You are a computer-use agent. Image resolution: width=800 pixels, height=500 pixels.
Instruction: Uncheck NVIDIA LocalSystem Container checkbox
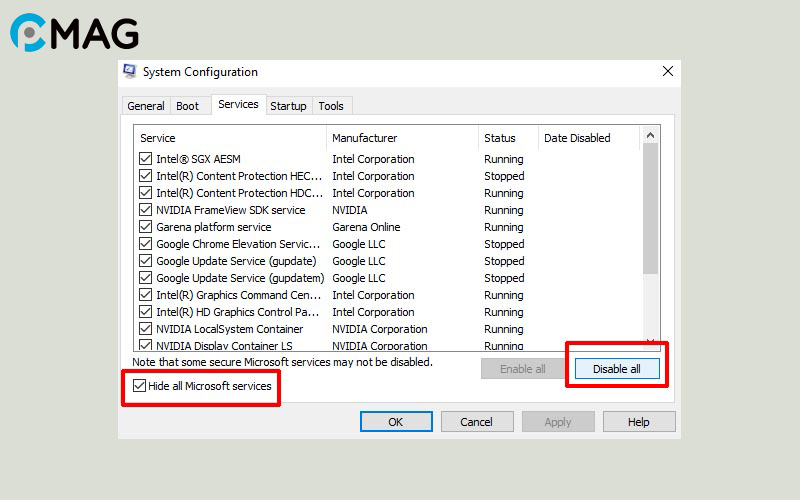(146, 329)
